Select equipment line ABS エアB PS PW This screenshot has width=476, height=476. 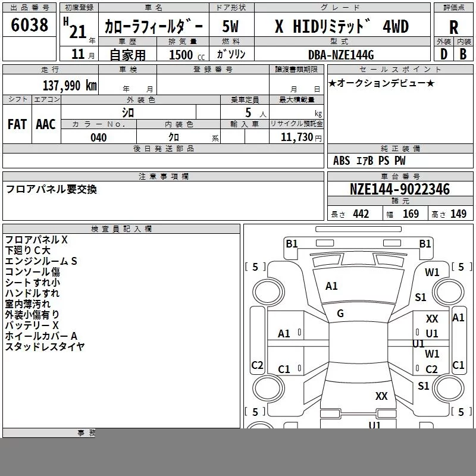(x=369, y=161)
